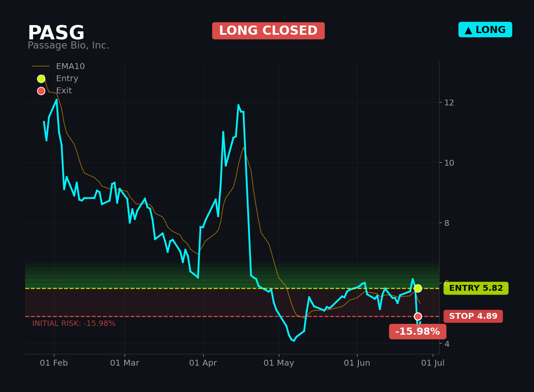The width and height of the screenshot is (534, 392).
Task: Click the Exit legend marker
Action: click(41, 91)
